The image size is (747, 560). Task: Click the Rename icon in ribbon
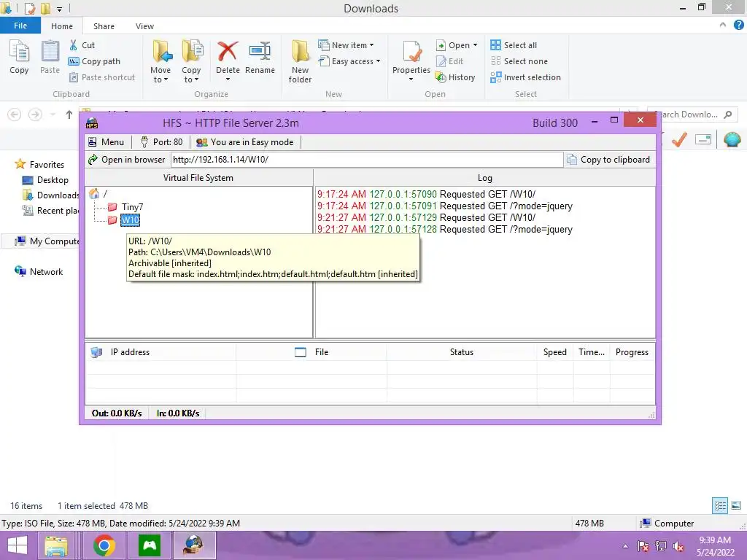click(260, 52)
